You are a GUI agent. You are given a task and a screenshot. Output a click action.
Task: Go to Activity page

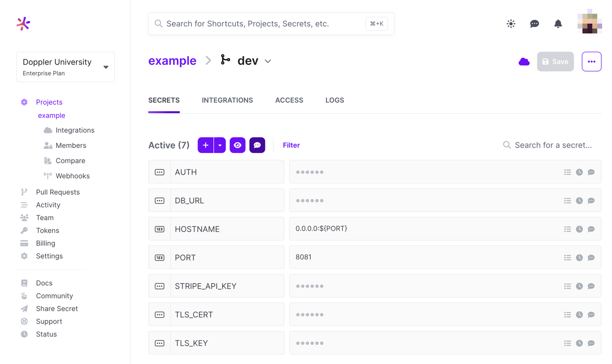[x=48, y=205]
